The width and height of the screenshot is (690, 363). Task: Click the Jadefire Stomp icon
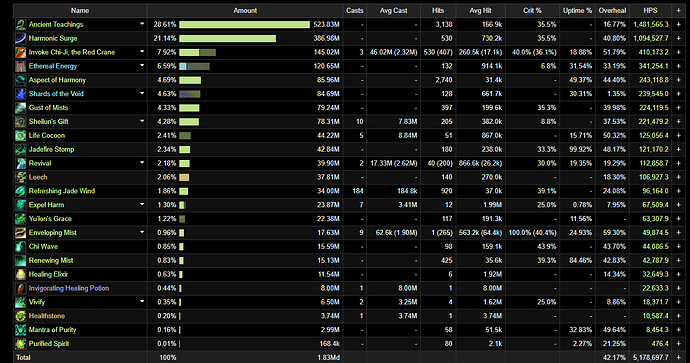click(x=21, y=150)
